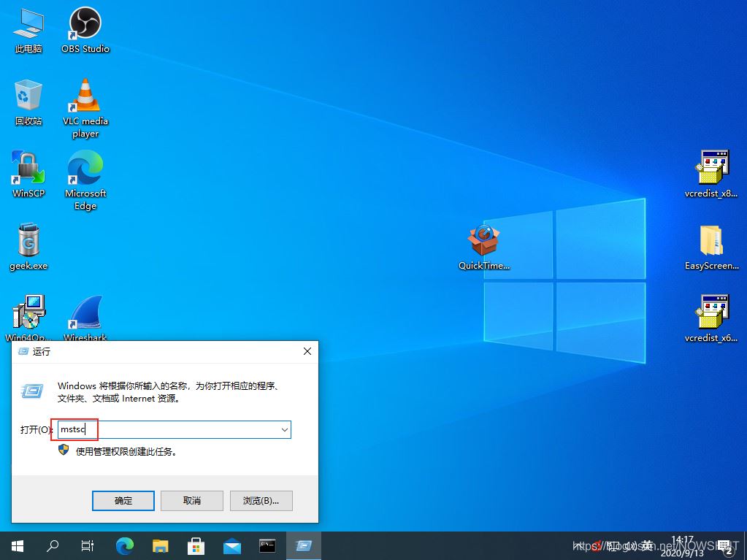Select the vcredist_x86 installer icon

(711, 169)
